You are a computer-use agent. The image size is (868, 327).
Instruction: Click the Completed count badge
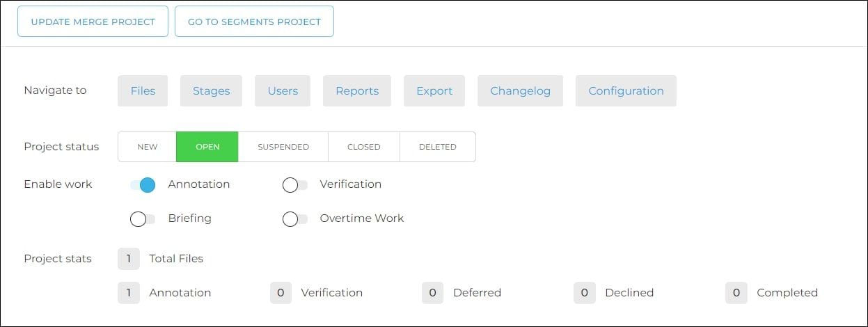(x=736, y=293)
